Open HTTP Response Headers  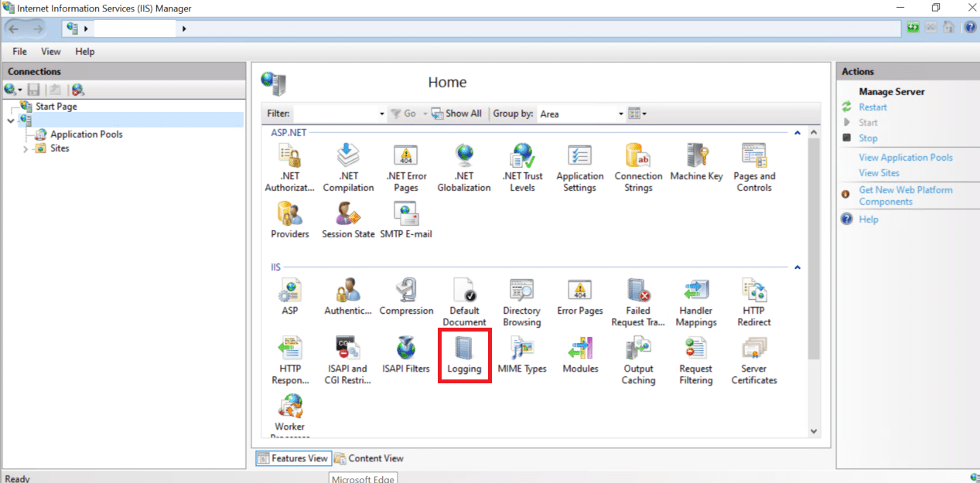(x=290, y=360)
